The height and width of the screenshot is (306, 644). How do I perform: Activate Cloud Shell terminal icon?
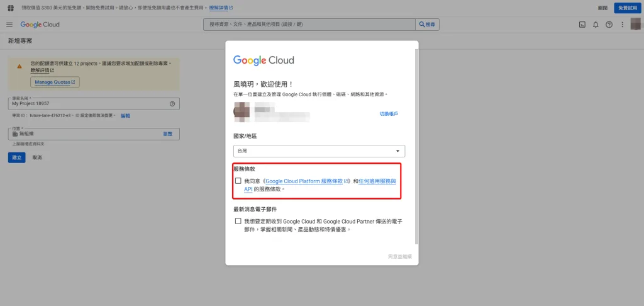pyautogui.click(x=582, y=25)
